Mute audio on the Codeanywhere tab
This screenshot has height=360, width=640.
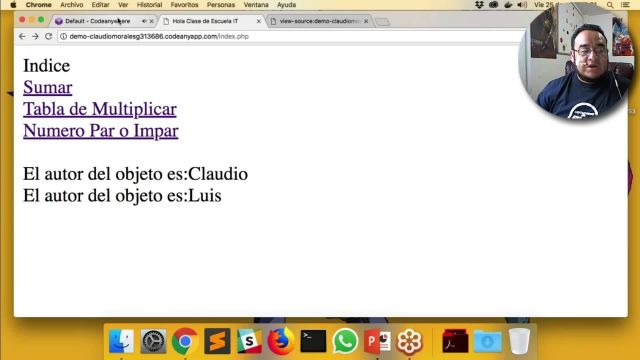click(144, 21)
